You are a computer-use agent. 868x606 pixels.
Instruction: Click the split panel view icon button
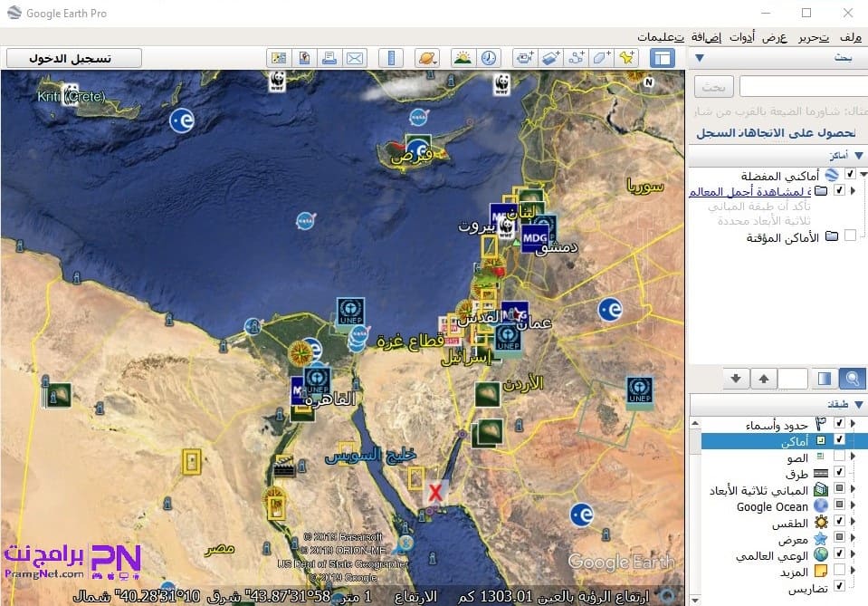pos(824,379)
